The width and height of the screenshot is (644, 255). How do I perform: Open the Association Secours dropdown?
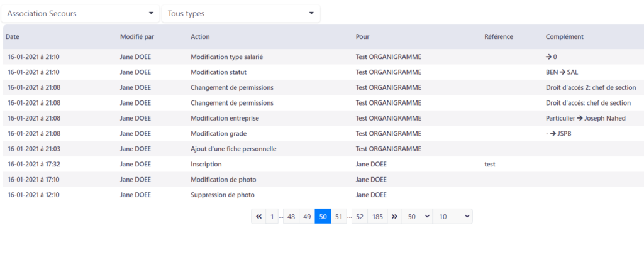80,14
